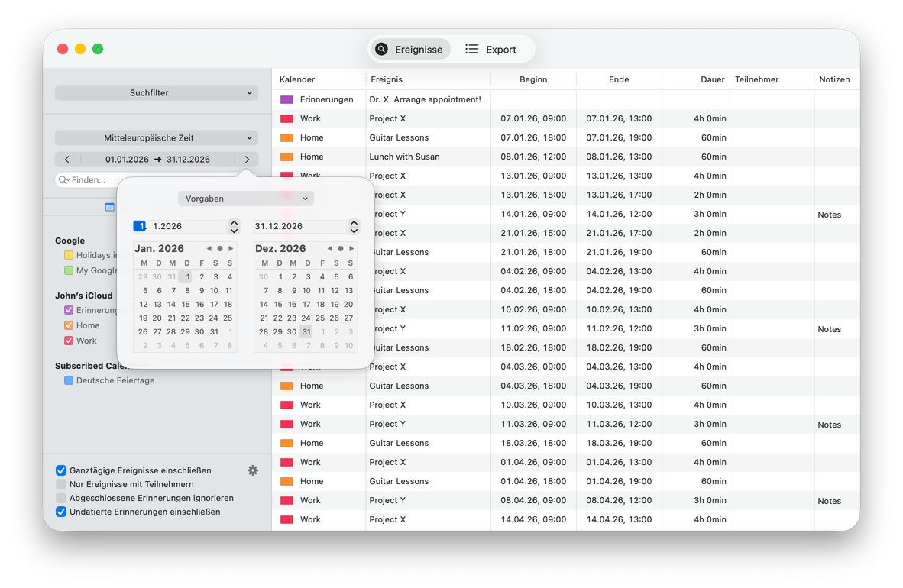Uncheck the Work iCloud calendar

pos(69,341)
